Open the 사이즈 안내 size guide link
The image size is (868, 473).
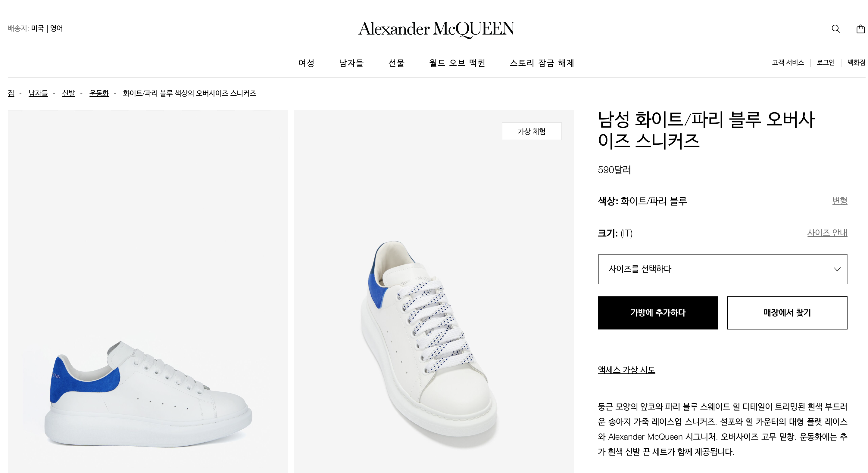[x=827, y=233]
